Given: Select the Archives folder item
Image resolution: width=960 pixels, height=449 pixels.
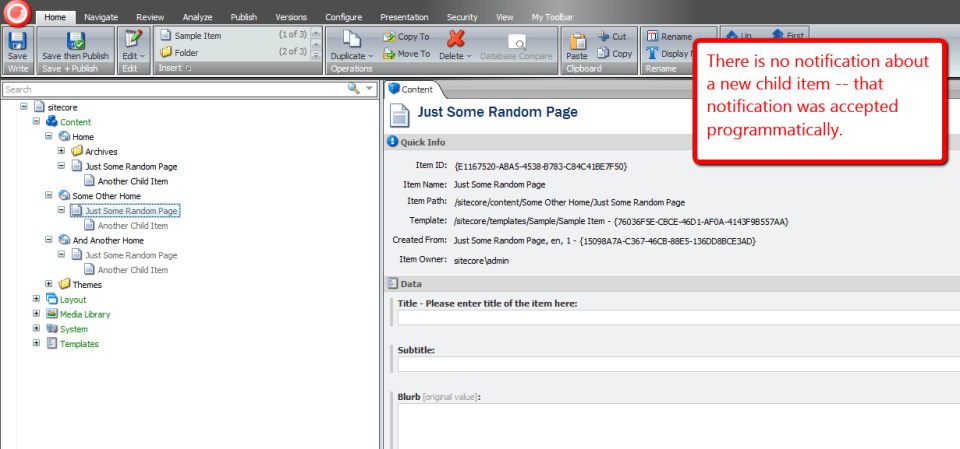Looking at the screenshot, I should click(x=101, y=152).
